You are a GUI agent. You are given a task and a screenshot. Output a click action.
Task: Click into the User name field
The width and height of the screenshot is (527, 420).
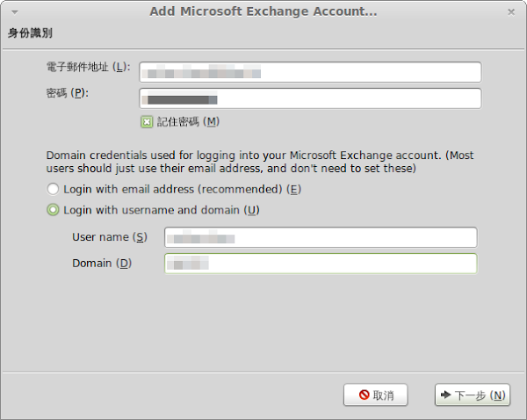[x=321, y=237]
